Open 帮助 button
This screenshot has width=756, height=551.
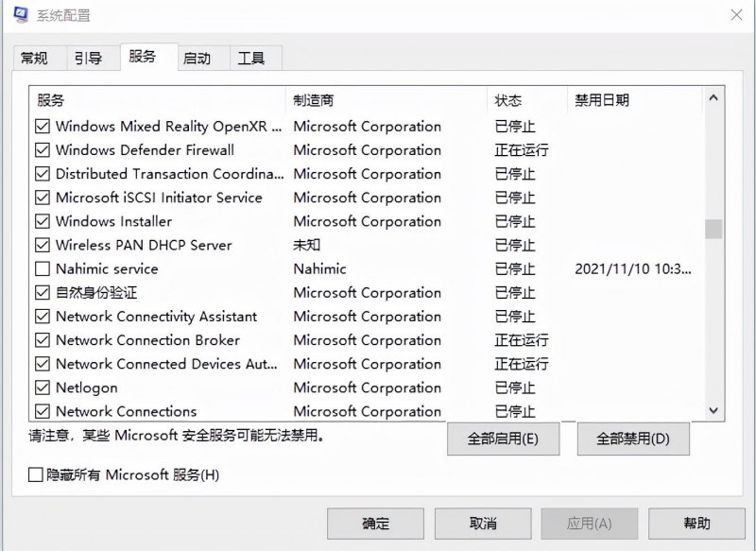point(696,524)
